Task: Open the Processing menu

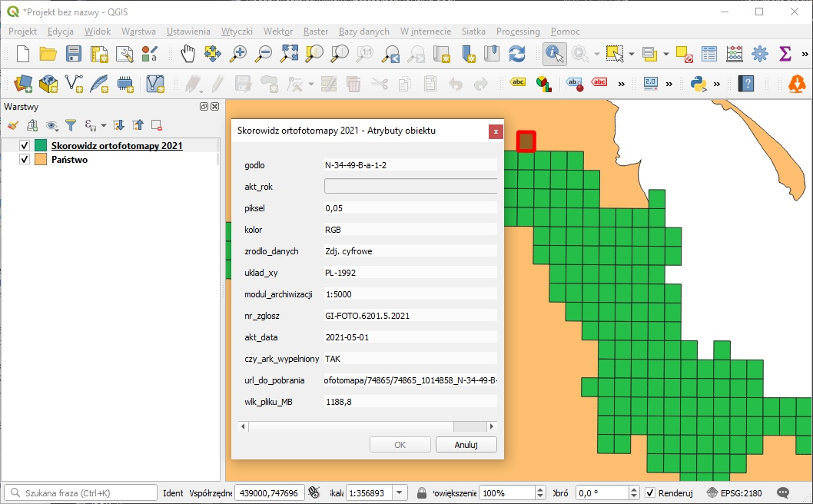Action: [x=517, y=31]
